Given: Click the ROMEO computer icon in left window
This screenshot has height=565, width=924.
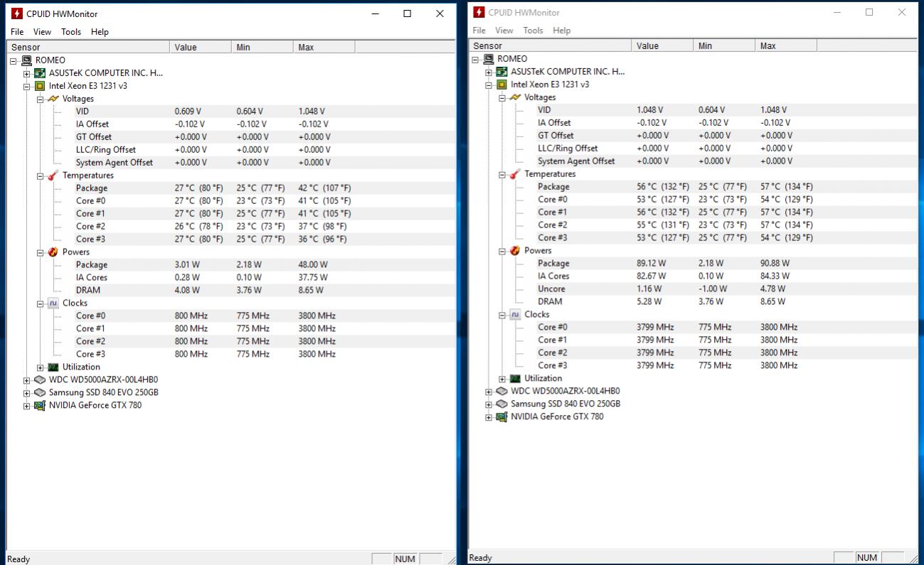Looking at the screenshot, I should (x=27, y=60).
